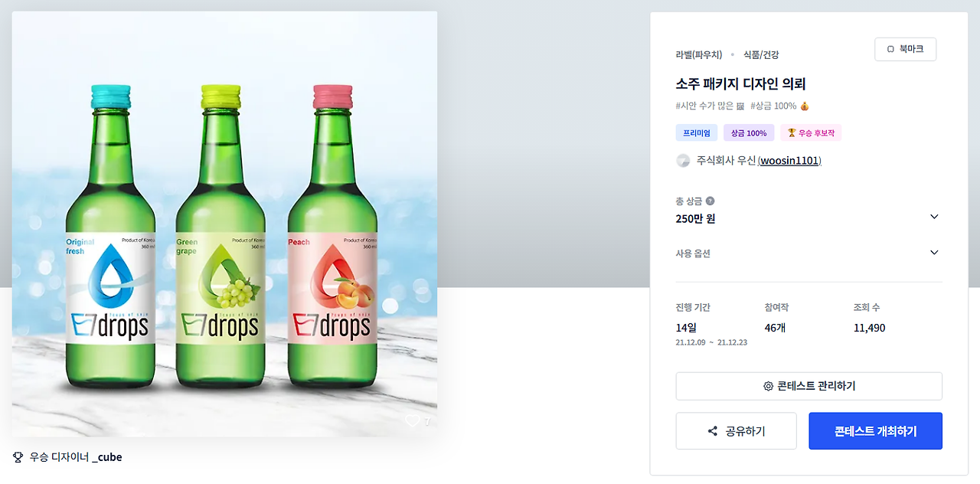The image size is (980, 484).
Task: Select the 프리미엄 tag badge
Action: [x=697, y=133]
